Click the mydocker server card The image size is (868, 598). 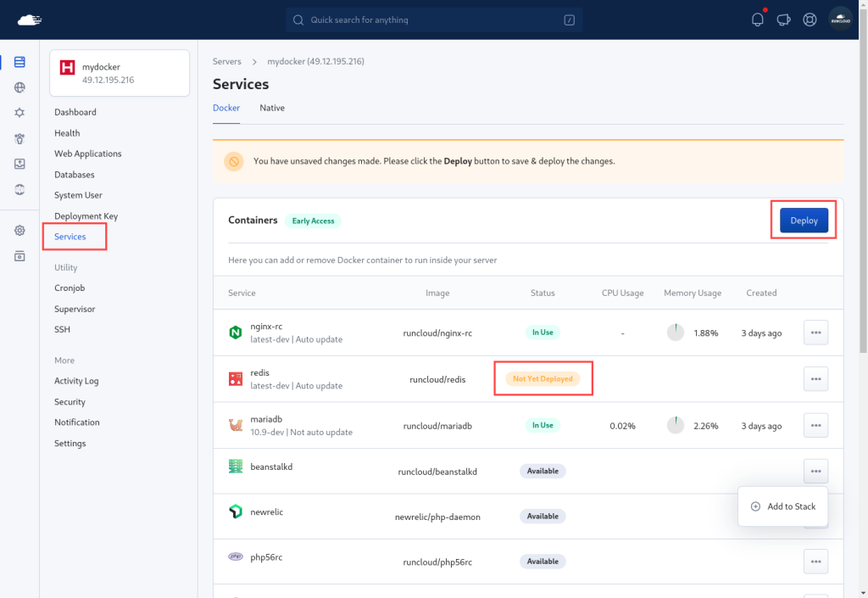click(x=120, y=73)
